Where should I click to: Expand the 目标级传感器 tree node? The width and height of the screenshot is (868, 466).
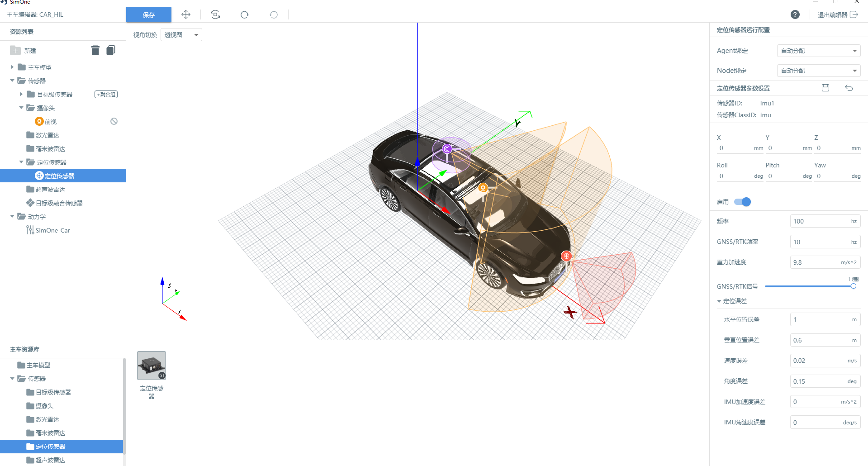click(x=21, y=94)
